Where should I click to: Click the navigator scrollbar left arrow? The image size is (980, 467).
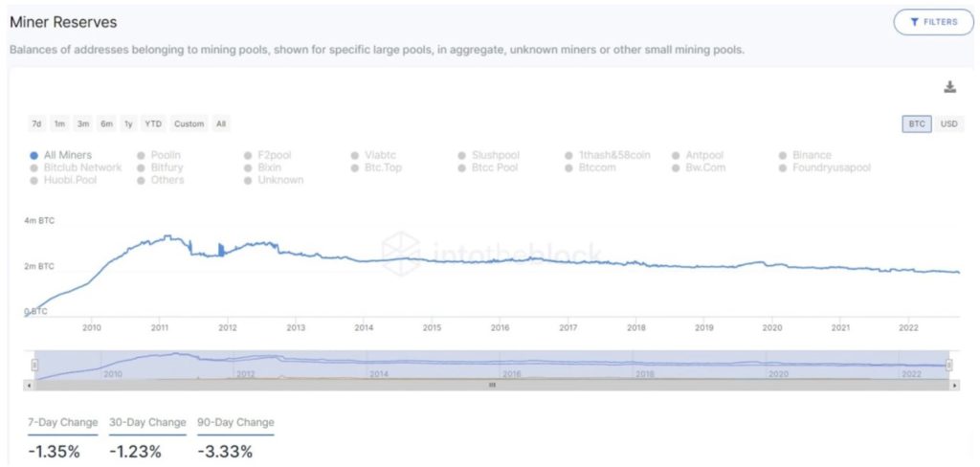pyautogui.click(x=29, y=385)
